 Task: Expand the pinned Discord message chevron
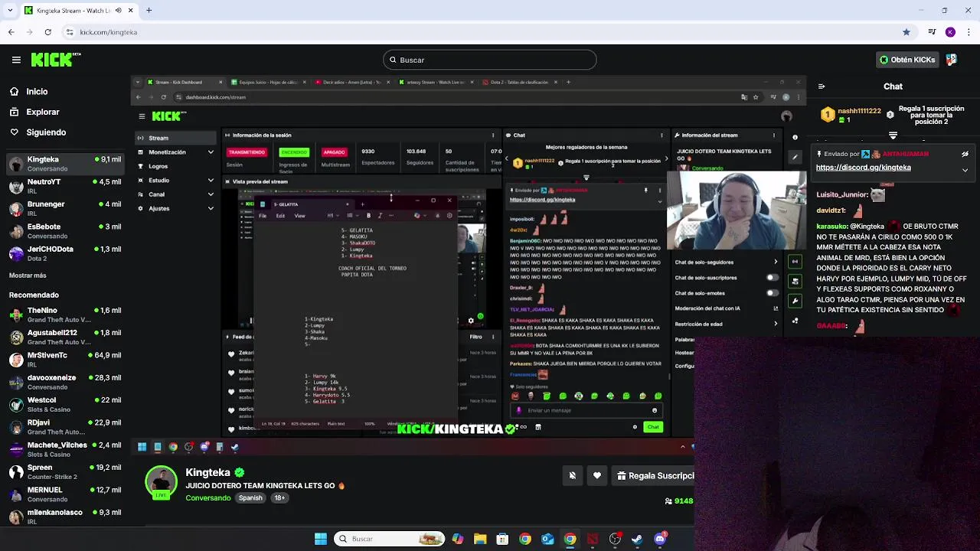point(965,170)
